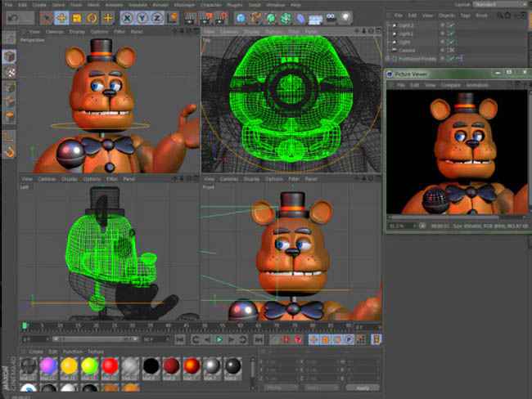Image resolution: width=532 pixels, height=399 pixels.
Task: Switch to Texture mode in left sidebar
Action: pos(10,72)
